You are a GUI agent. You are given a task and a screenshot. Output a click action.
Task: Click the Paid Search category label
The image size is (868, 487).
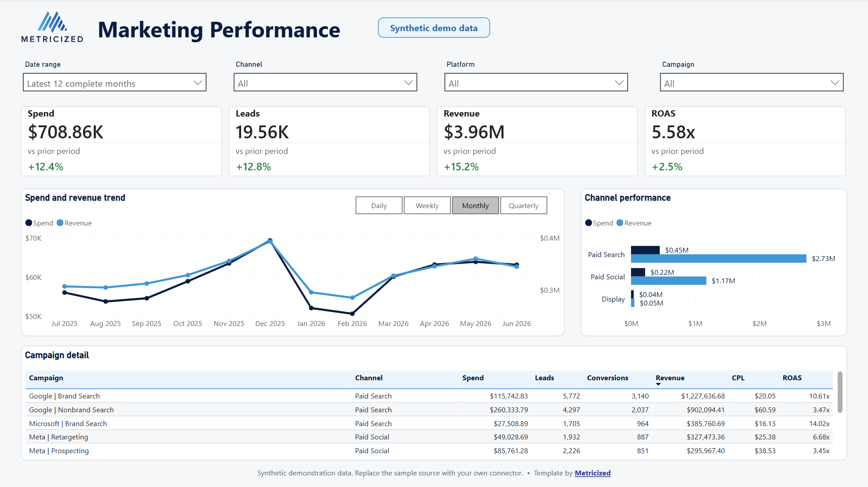606,254
